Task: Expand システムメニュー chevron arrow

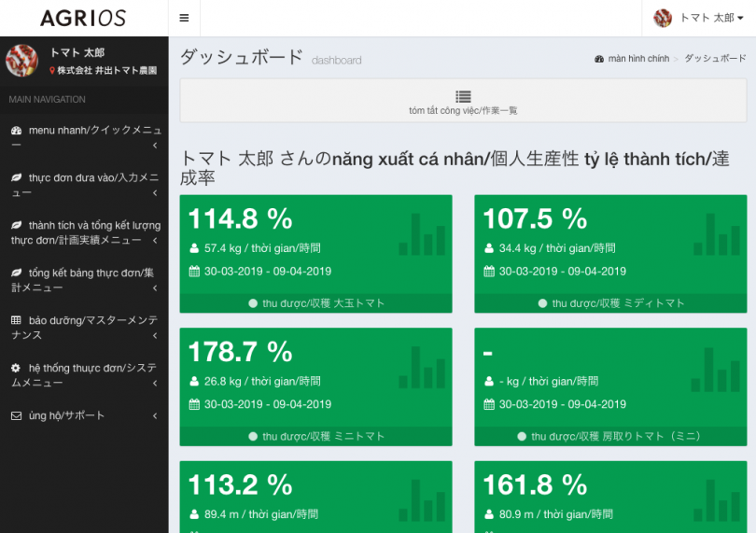Action: click(155, 383)
